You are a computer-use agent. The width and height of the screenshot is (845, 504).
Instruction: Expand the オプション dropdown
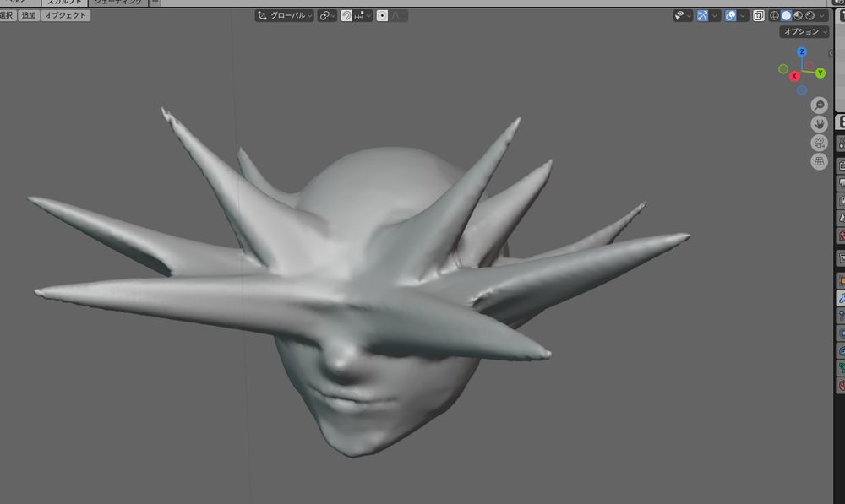(804, 31)
